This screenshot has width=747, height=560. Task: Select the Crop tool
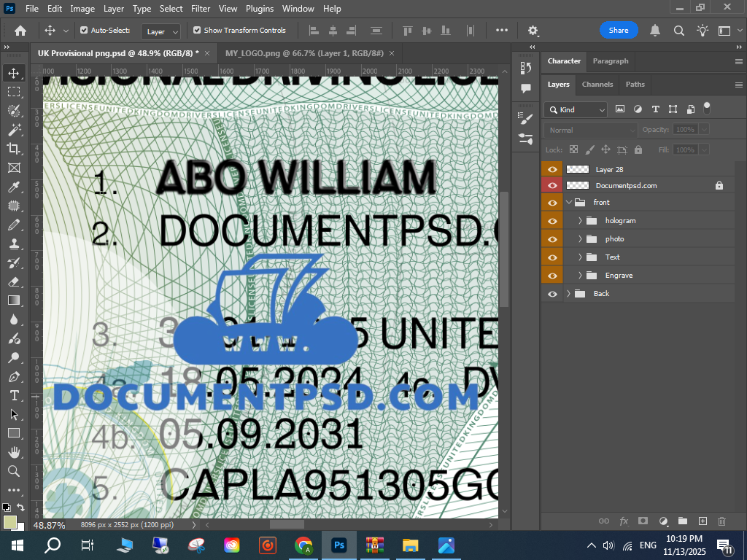(14, 149)
